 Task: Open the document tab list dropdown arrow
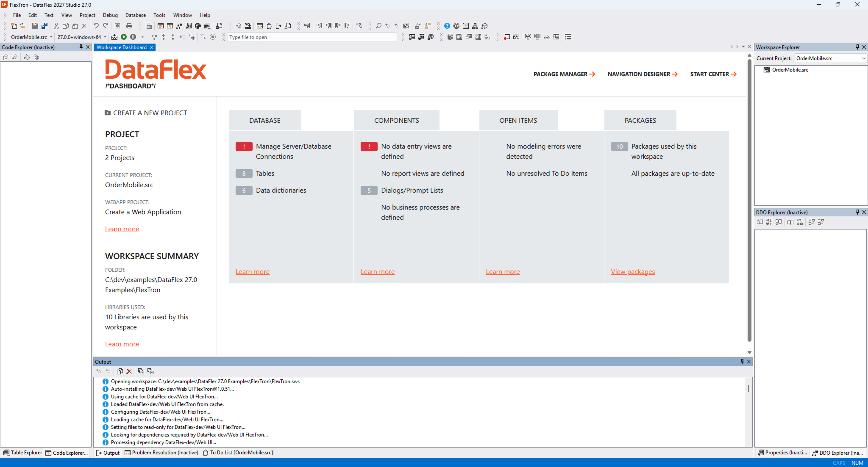[x=743, y=47]
